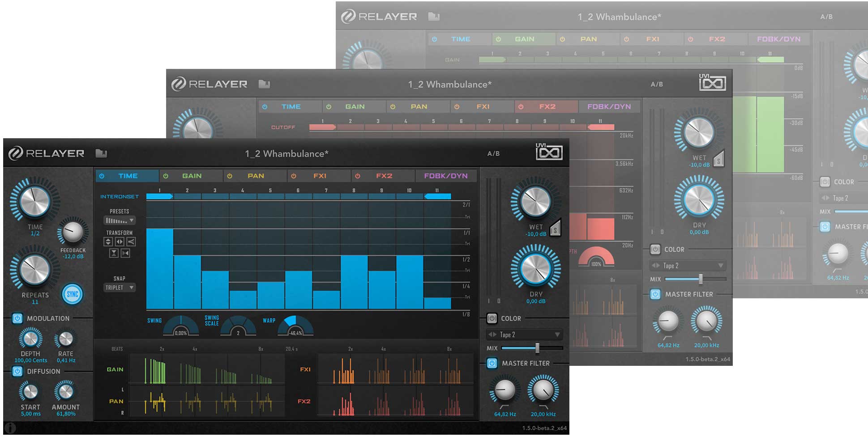Click the modulation RATE knob
The image size is (868, 441).
point(66,339)
